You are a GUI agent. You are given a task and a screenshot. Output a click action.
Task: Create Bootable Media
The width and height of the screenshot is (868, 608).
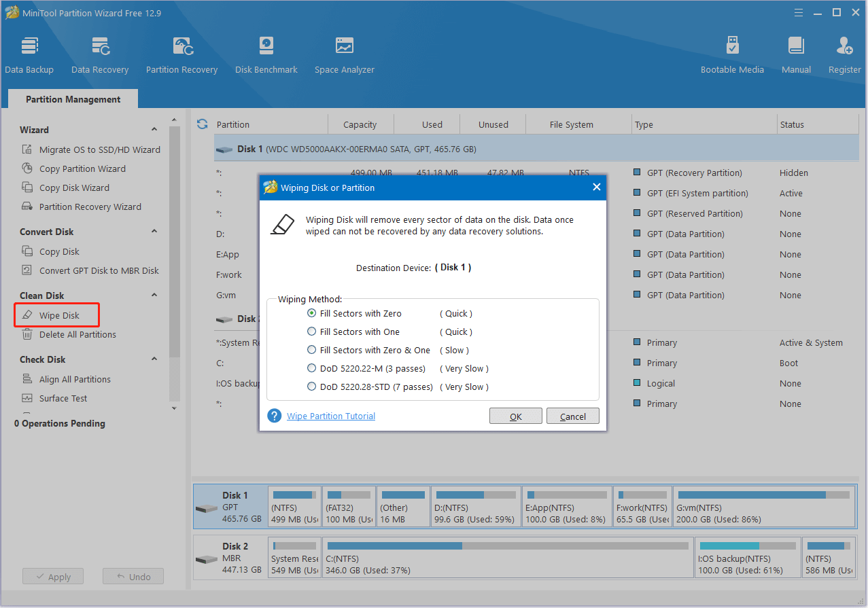pos(732,53)
